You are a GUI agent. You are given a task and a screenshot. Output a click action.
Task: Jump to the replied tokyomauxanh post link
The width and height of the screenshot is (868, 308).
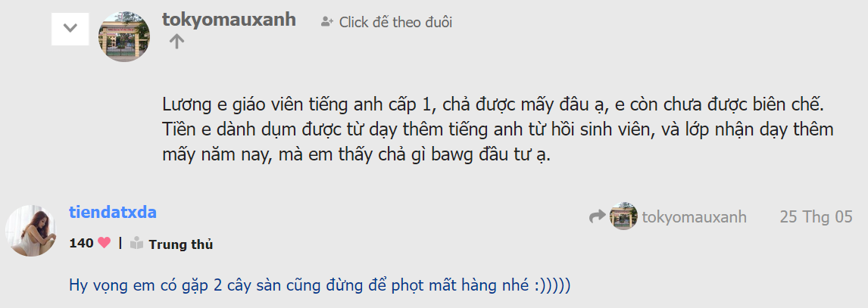pos(695,217)
